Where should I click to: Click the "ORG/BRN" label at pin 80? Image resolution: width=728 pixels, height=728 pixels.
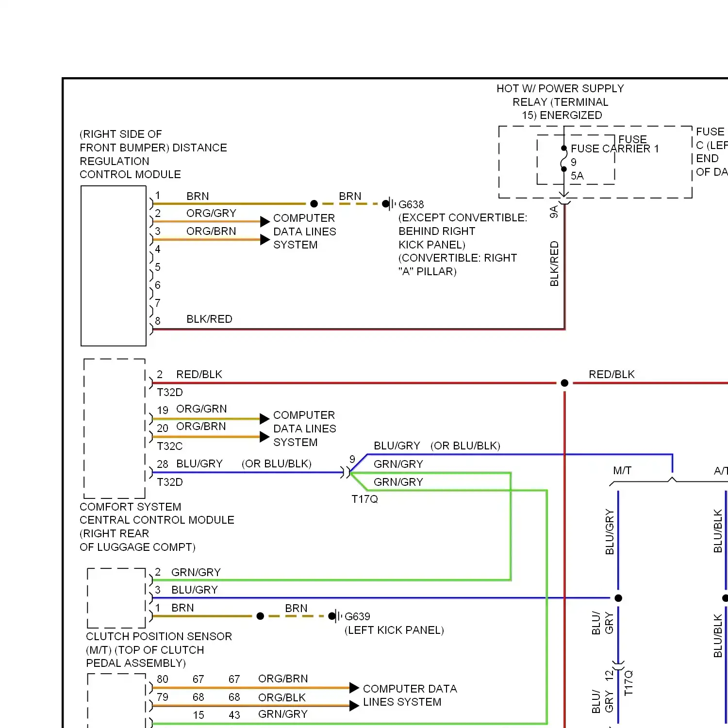coord(283,678)
